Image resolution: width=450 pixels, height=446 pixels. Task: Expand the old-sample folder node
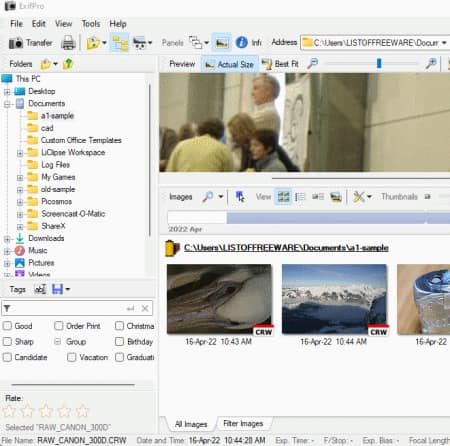coord(20,190)
